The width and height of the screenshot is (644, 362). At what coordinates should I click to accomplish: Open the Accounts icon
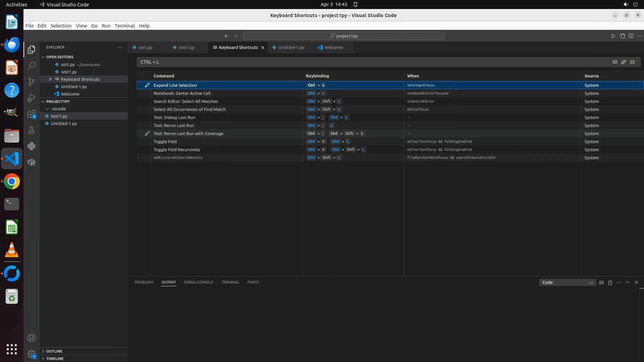point(32,338)
